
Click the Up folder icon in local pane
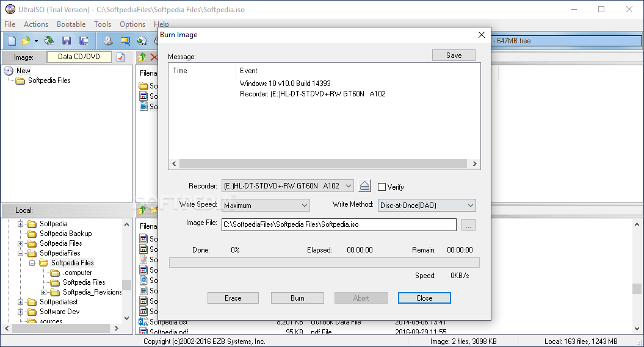(x=142, y=210)
